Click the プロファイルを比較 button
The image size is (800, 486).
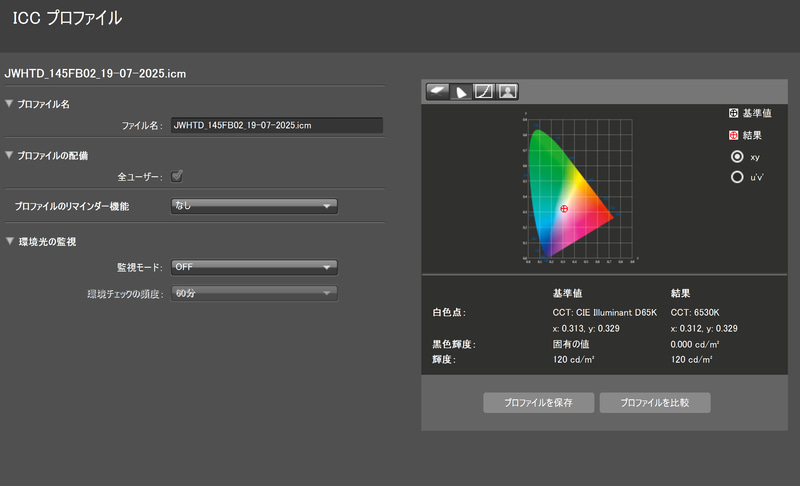[x=655, y=402]
